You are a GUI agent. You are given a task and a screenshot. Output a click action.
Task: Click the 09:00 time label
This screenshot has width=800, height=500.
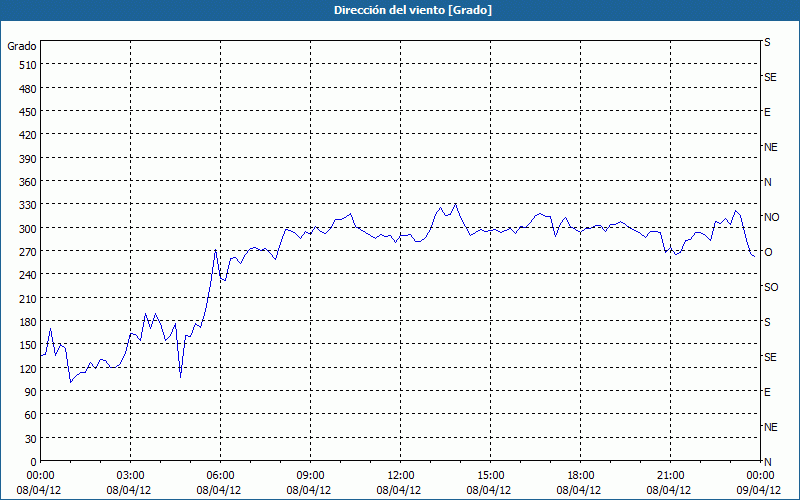click(310, 476)
